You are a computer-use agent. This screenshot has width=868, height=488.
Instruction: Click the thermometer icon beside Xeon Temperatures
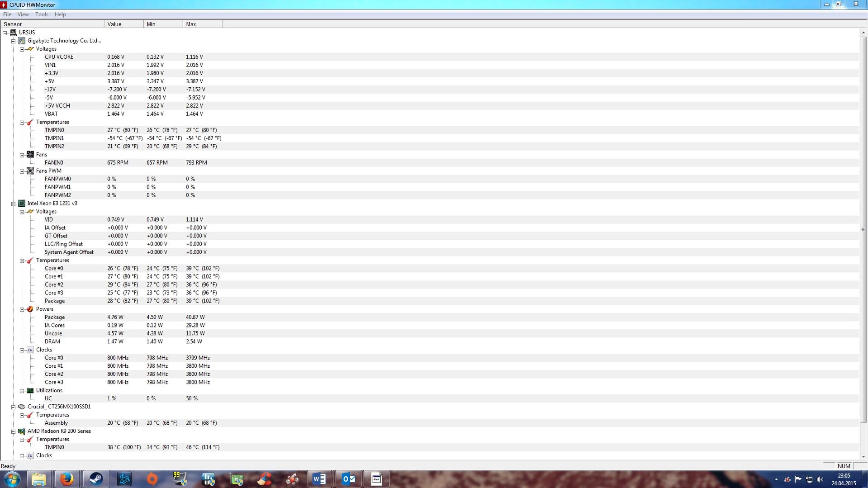pyautogui.click(x=30, y=261)
